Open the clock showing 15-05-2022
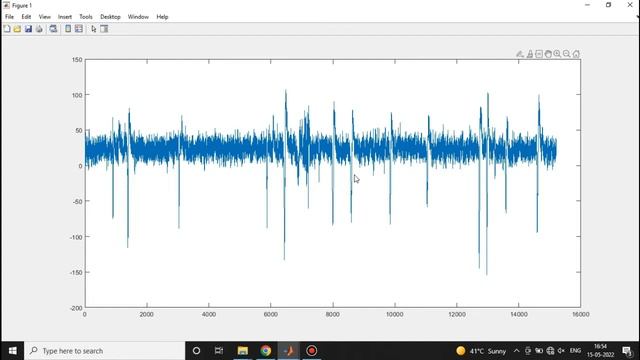This screenshot has width=640, height=360. 600,351
